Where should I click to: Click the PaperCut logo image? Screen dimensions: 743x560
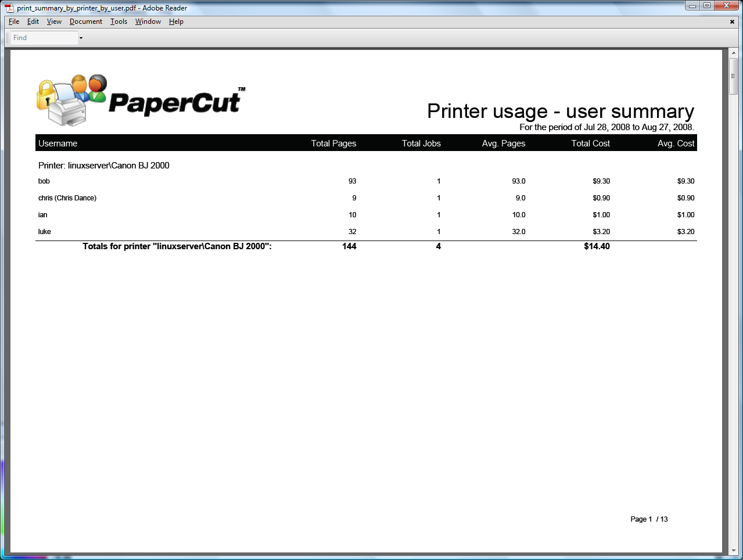[x=141, y=100]
